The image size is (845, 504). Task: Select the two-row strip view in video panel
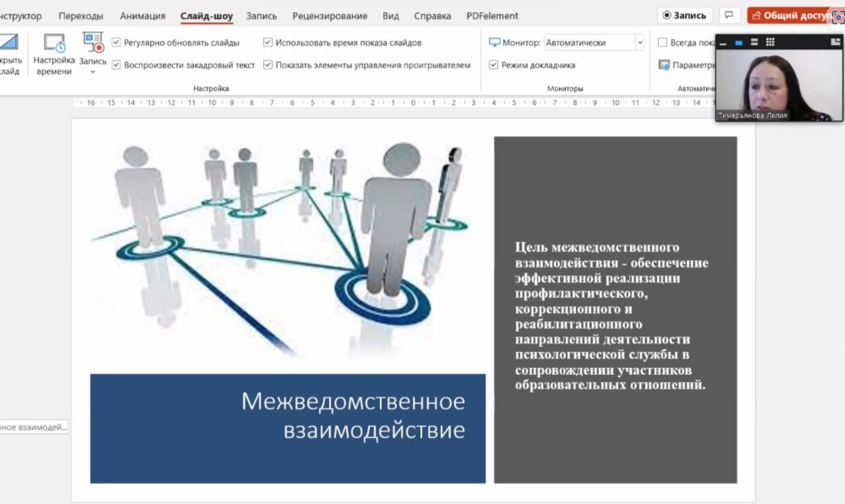(754, 43)
